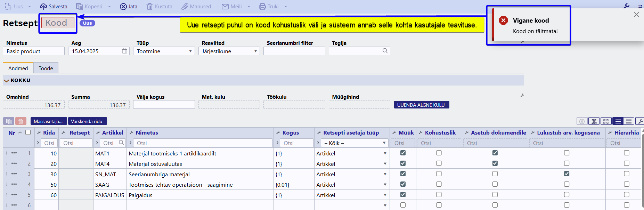Open the calendar picker in the Aeg field
The width and height of the screenshot is (644, 210).
(124, 51)
